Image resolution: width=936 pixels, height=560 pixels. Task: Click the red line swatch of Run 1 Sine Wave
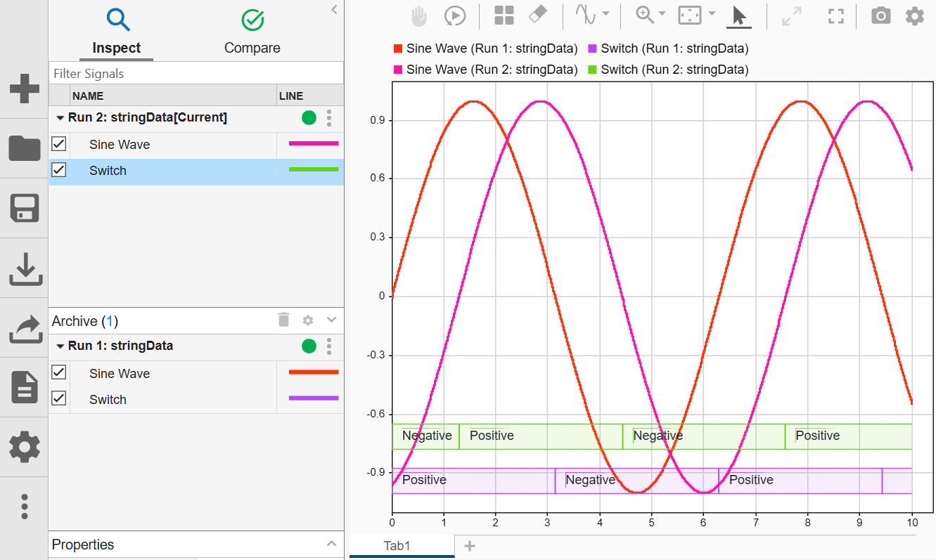click(314, 372)
